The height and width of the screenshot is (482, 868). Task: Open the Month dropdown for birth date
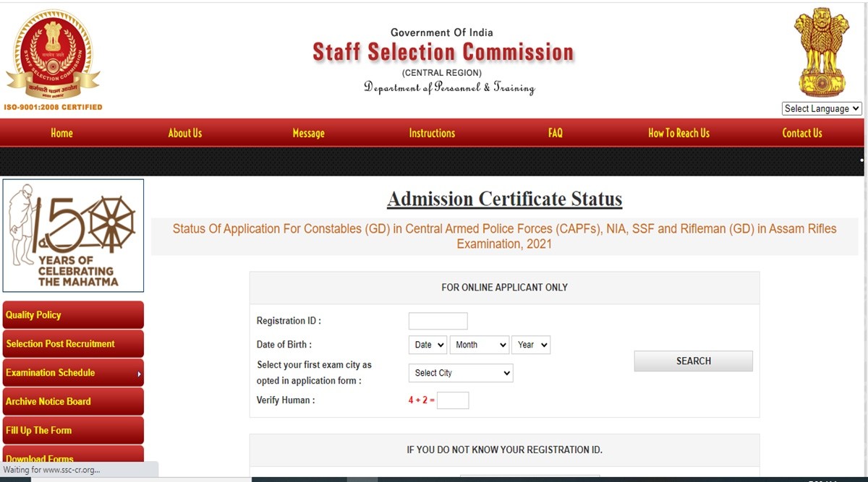(479, 345)
